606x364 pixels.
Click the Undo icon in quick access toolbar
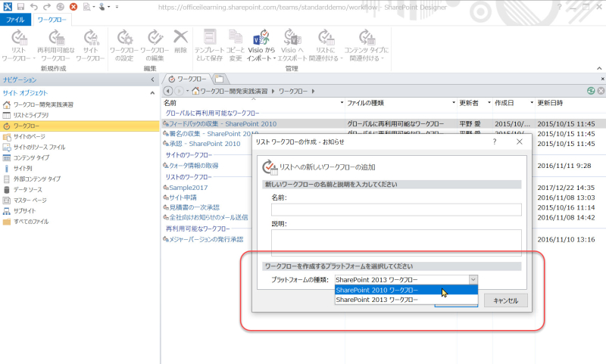coord(34,7)
